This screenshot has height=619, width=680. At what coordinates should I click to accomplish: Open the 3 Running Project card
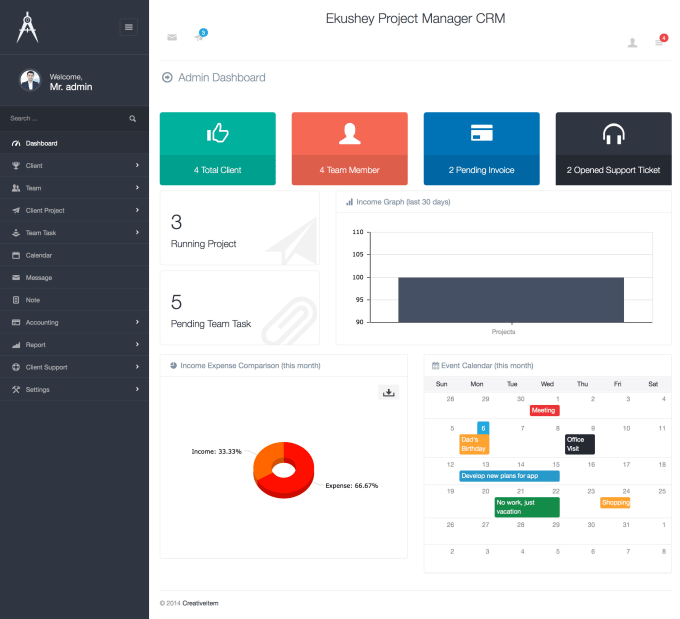pyautogui.click(x=240, y=228)
